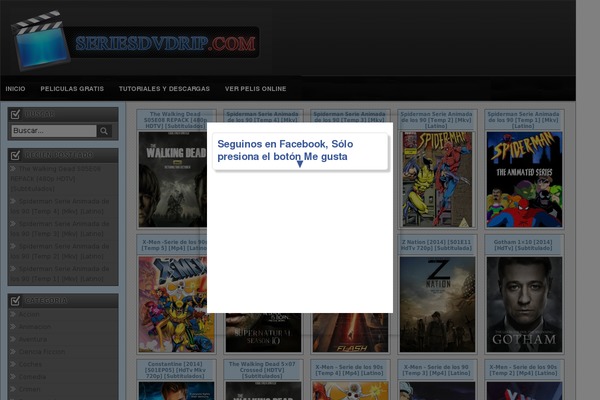Click title The Walking Dead 5x07 Crossed
Viewport: 600px width, 400px height.
262,370
